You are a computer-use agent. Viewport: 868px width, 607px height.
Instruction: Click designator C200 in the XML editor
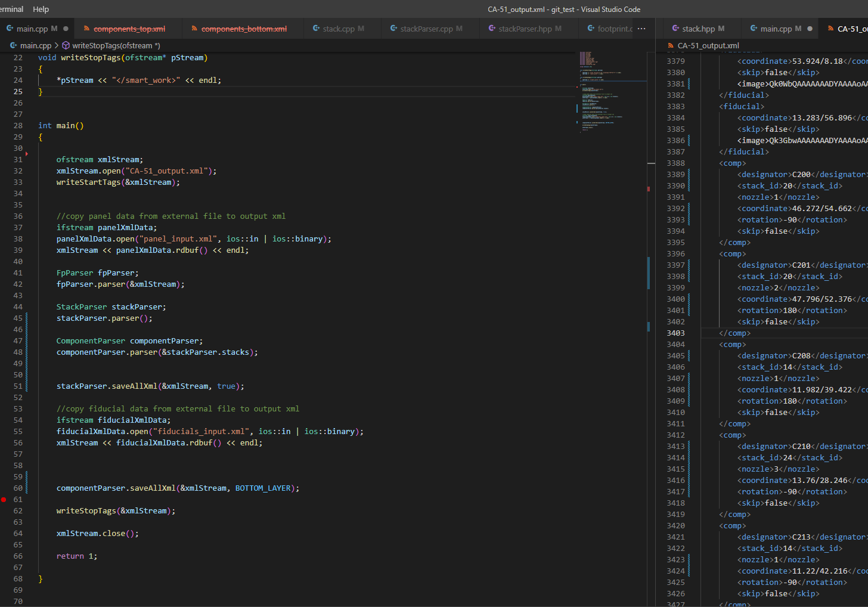point(801,174)
